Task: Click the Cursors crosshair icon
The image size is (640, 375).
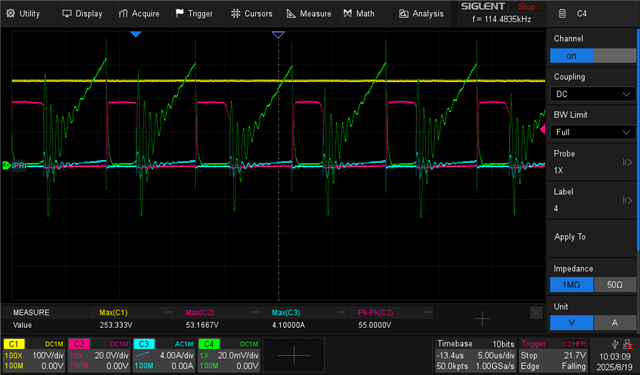Action: tap(236, 13)
